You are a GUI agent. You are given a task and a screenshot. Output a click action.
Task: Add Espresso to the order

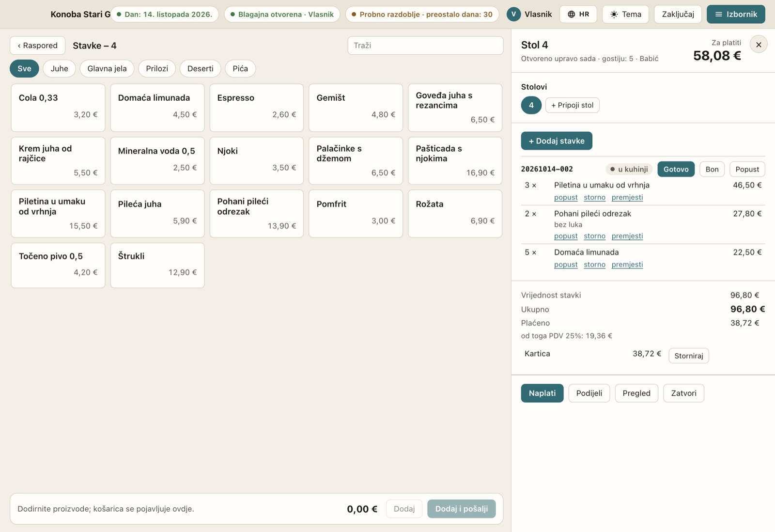pyautogui.click(x=257, y=108)
